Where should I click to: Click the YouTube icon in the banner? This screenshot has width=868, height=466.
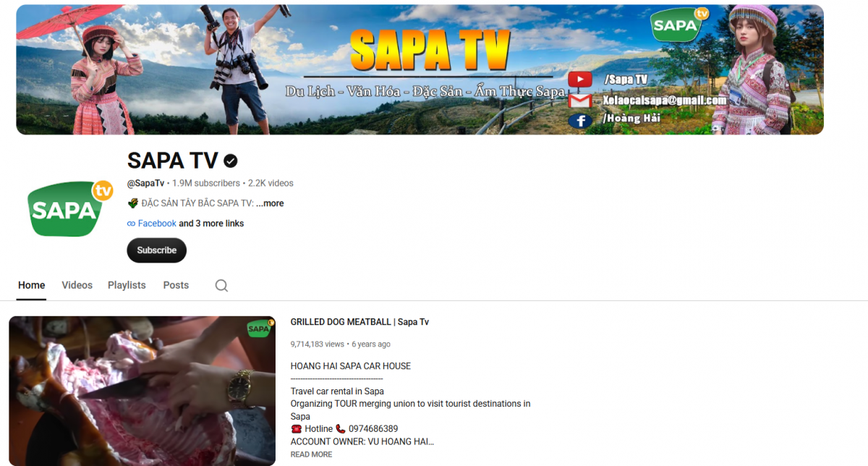tap(580, 79)
